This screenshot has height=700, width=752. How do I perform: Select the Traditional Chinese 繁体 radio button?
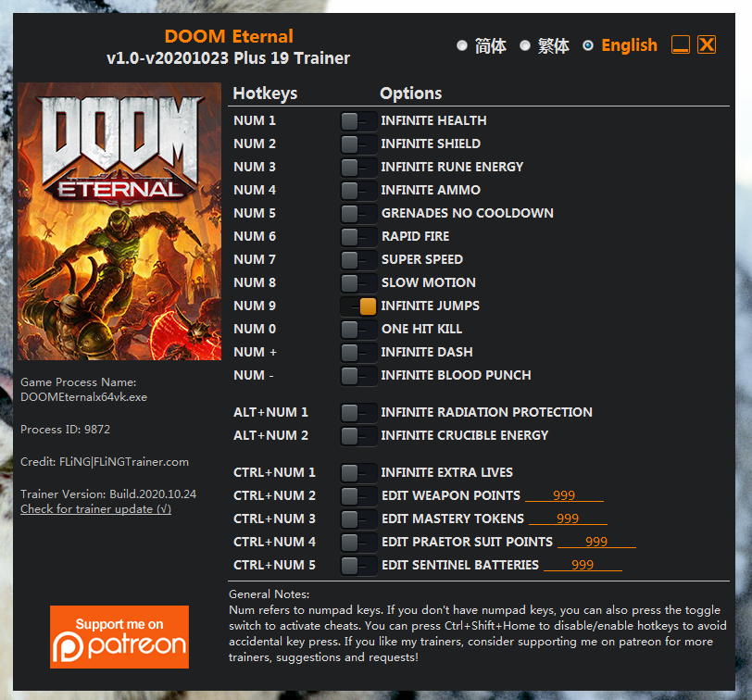[x=525, y=45]
